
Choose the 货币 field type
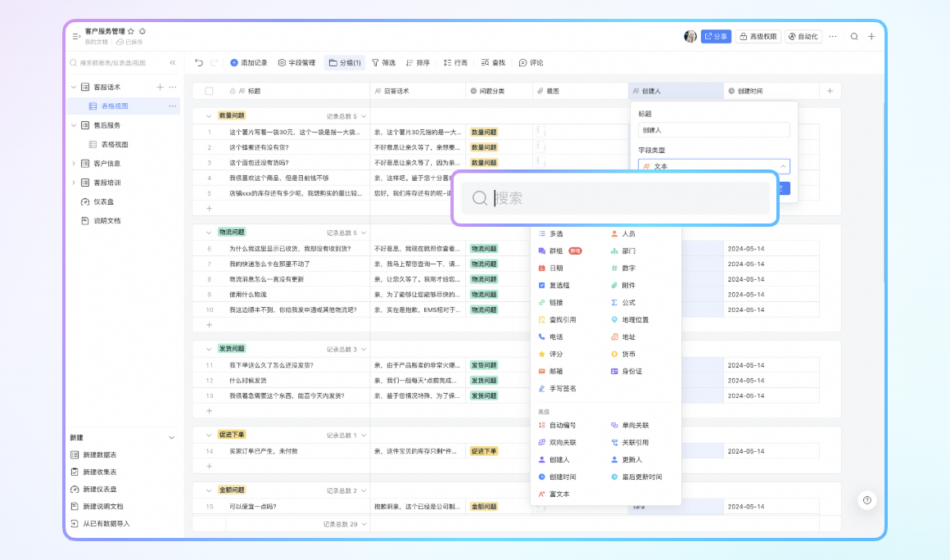(x=623, y=355)
